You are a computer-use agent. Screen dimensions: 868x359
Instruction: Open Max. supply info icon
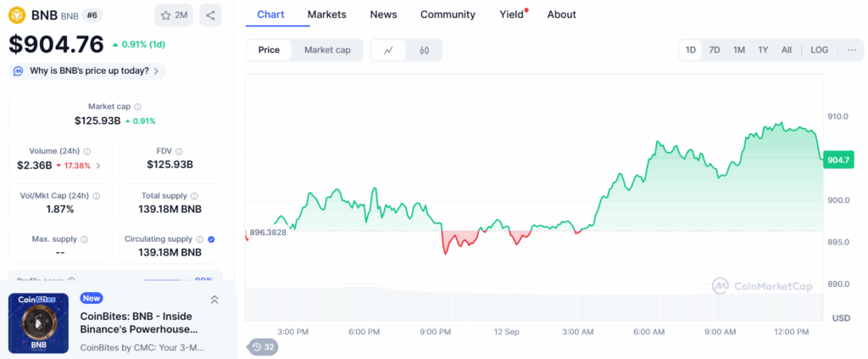coord(85,239)
